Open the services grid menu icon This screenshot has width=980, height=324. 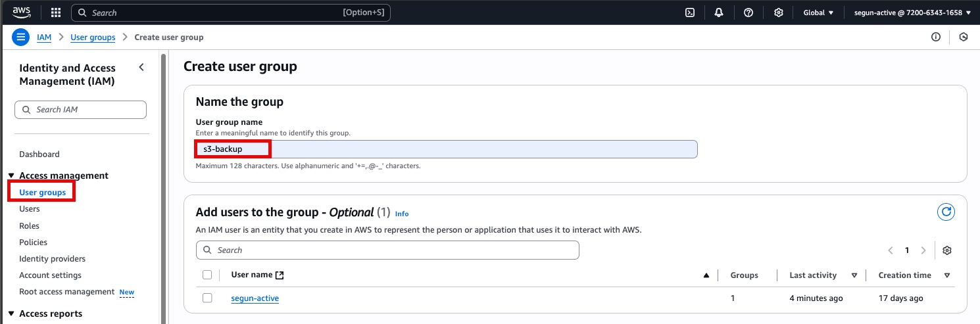pos(56,12)
